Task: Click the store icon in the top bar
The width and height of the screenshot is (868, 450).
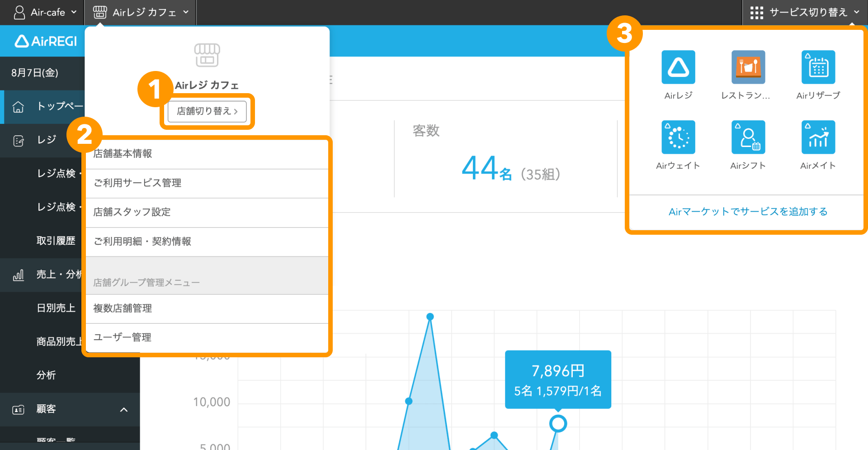Action: click(100, 12)
